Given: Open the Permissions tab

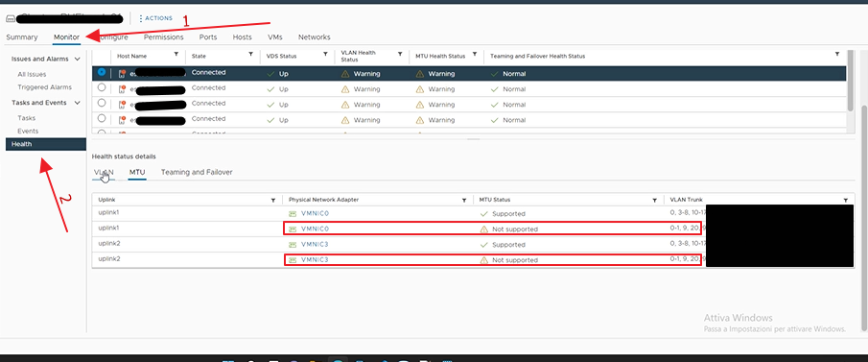Looking at the screenshot, I should tap(163, 37).
